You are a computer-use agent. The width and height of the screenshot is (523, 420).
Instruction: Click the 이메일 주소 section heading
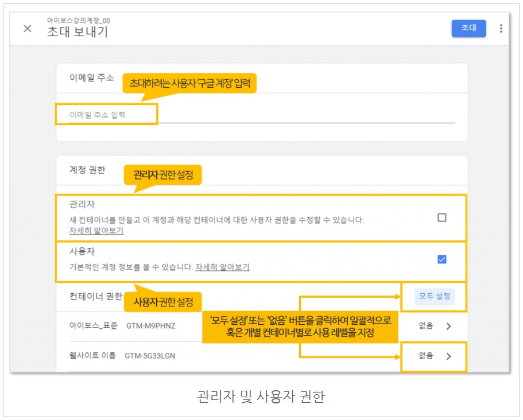[91, 77]
